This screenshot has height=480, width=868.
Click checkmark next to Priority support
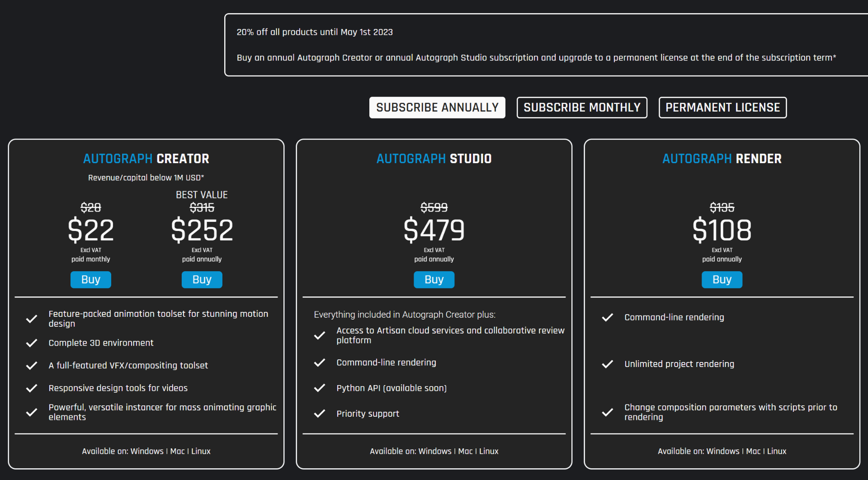(x=320, y=414)
